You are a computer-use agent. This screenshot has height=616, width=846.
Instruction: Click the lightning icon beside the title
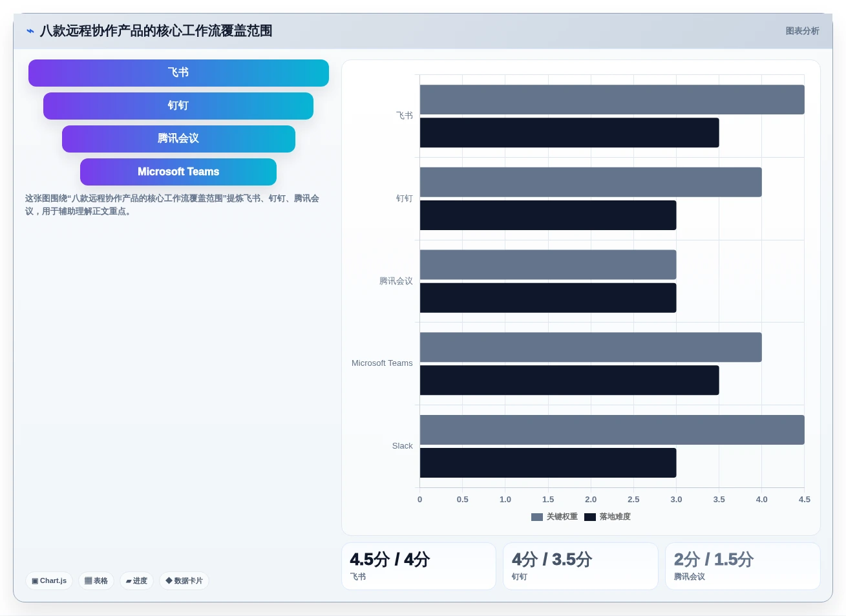[30, 31]
